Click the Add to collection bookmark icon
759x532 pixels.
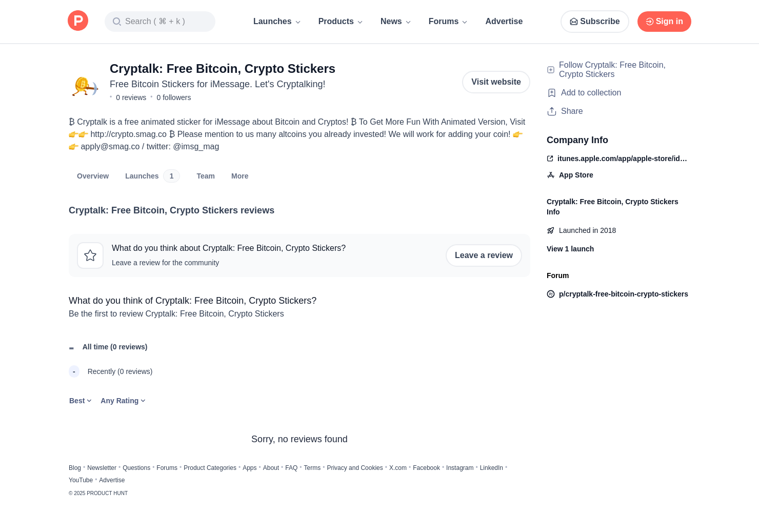(x=552, y=93)
